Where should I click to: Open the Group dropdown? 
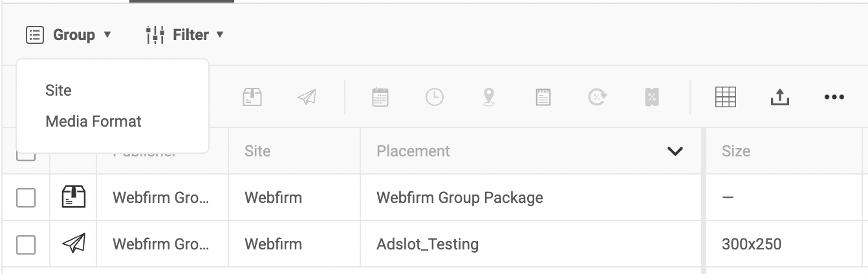click(x=69, y=35)
